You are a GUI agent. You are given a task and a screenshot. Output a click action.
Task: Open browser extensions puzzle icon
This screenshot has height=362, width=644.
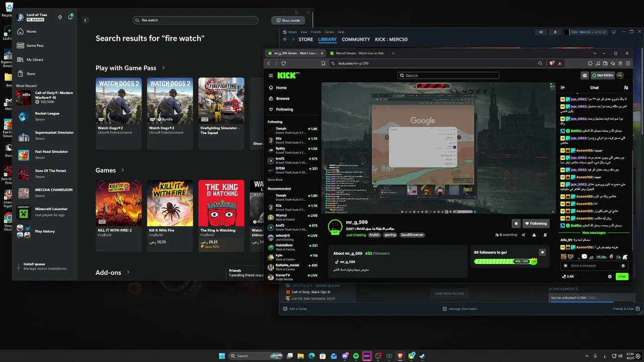[x=590, y=63]
